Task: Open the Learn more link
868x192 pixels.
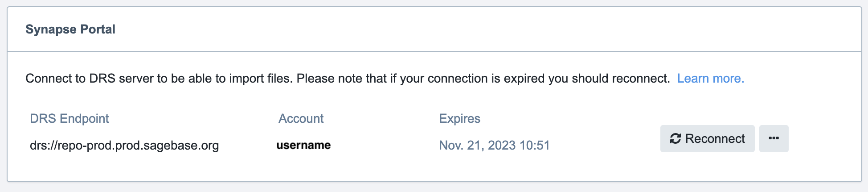Action: [x=710, y=79]
